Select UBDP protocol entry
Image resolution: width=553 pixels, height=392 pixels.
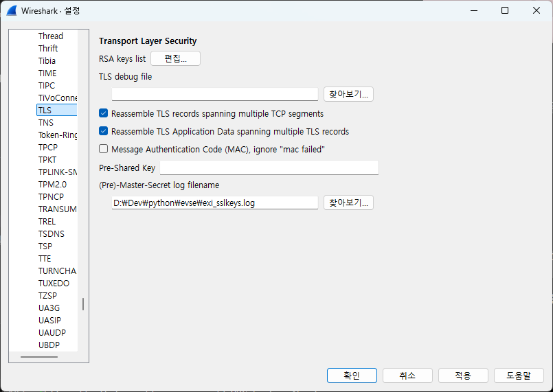coord(49,345)
